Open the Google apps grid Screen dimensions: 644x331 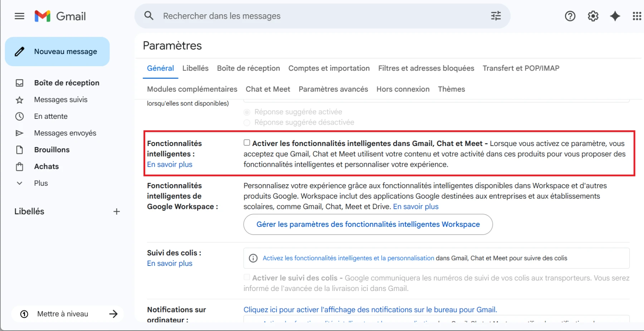click(x=637, y=16)
